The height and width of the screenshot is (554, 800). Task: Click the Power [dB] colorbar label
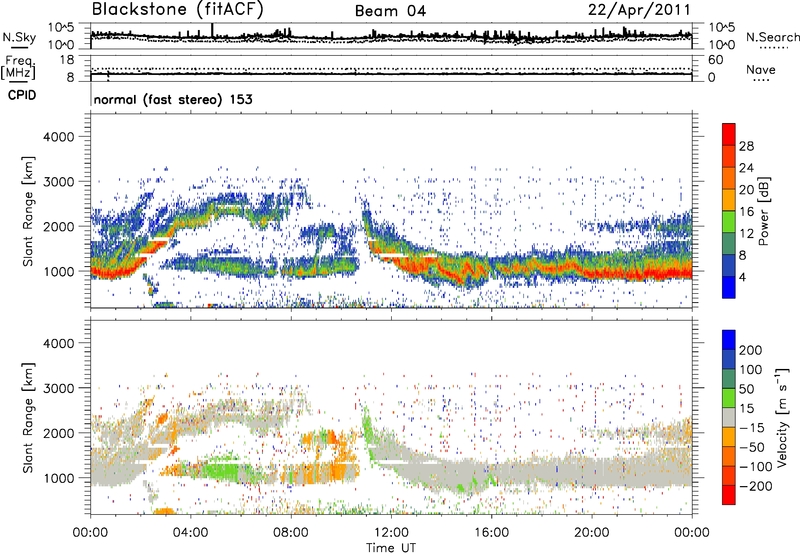[764, 211]
